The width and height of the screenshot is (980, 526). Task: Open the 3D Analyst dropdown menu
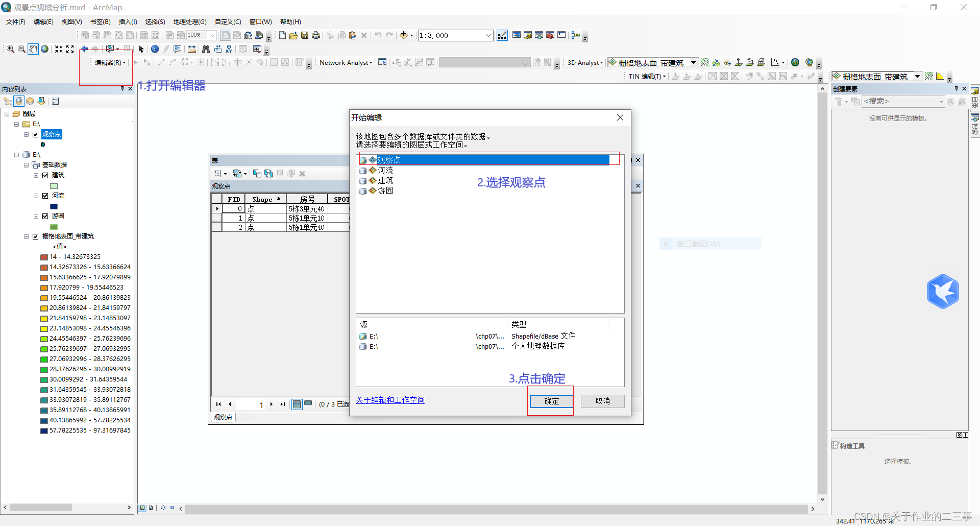[585, 62]
